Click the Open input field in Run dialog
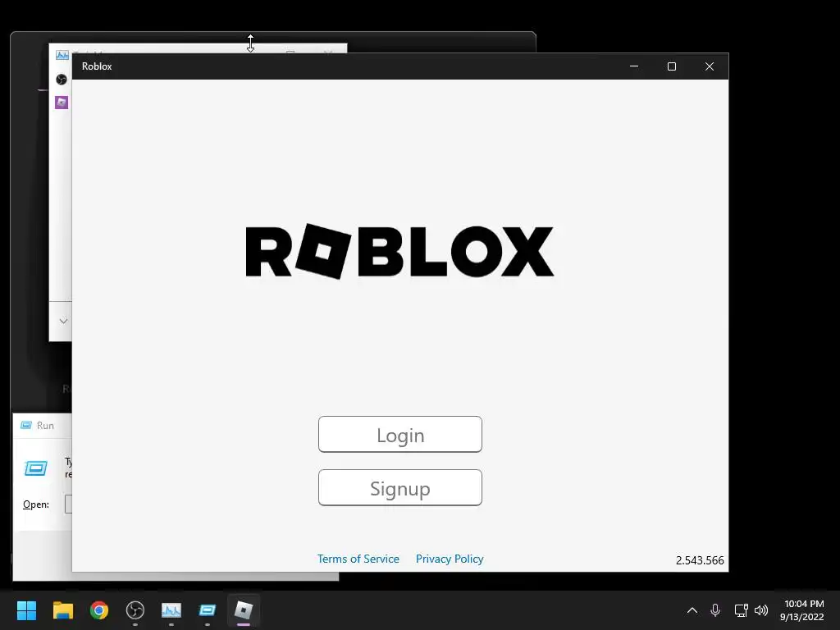The image size is (840, 630). [x=68, y=504]
